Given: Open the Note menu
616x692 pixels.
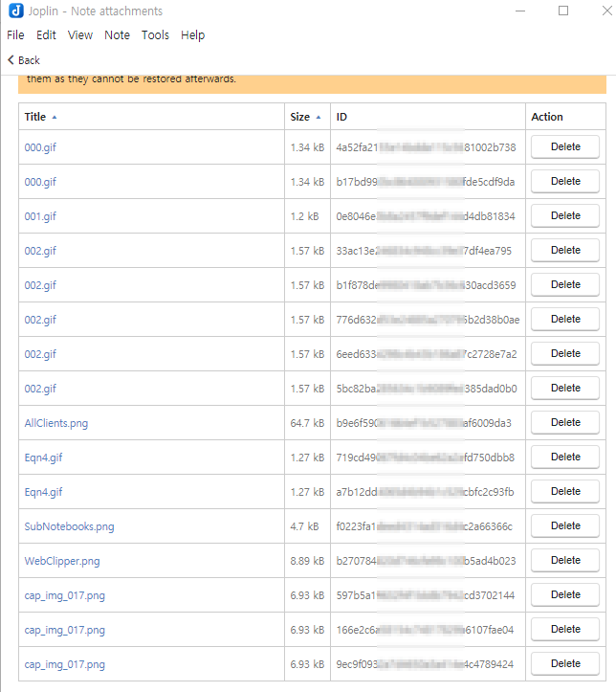Looking at the screenshot, I should 117,34.
